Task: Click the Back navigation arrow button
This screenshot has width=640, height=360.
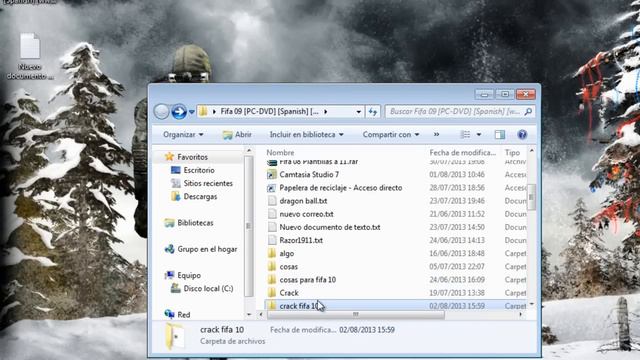Action: click(x=161, y=111)
